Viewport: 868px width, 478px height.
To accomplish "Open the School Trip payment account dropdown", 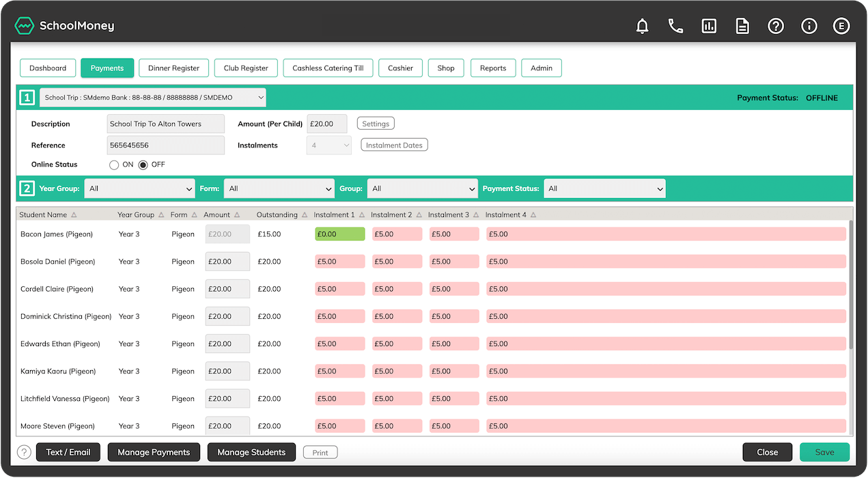I will coord(153,98).
